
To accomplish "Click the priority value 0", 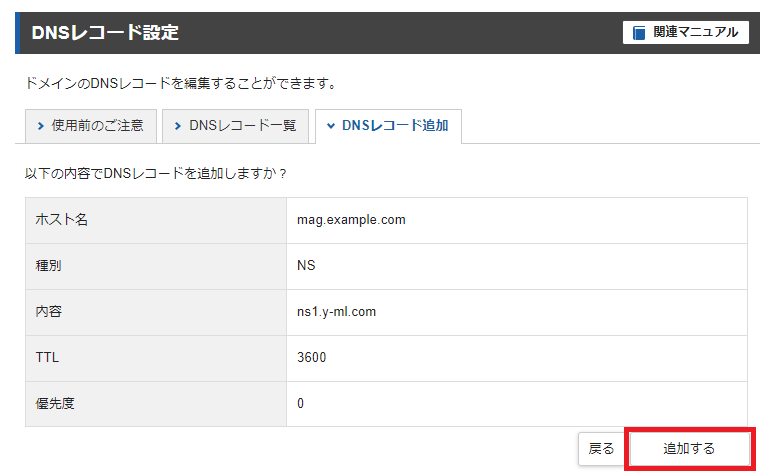I will coord(300,403).
